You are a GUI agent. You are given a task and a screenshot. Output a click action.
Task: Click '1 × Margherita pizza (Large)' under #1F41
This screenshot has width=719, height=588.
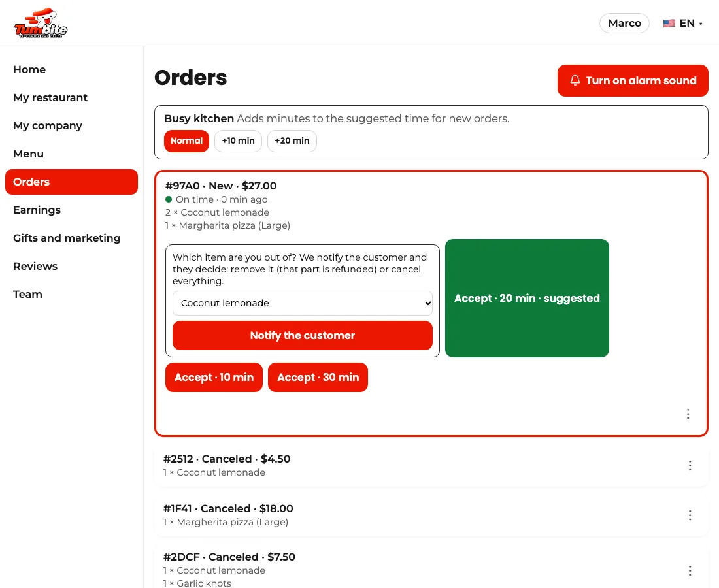226,522
